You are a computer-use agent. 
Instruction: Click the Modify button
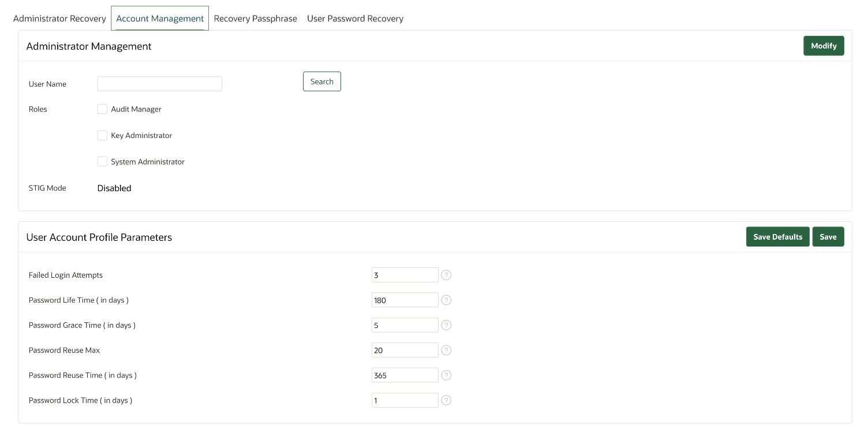[x=824, y=46]
